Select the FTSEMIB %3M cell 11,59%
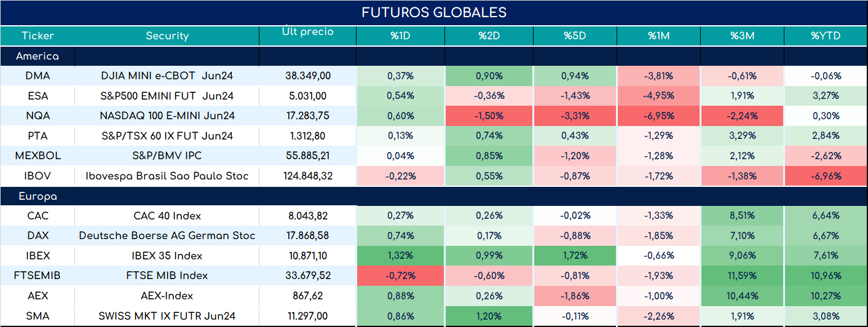 point(742,276)
